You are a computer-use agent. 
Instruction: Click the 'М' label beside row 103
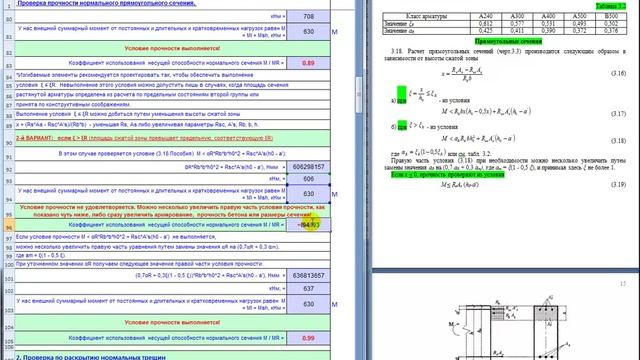coord(335,304)
